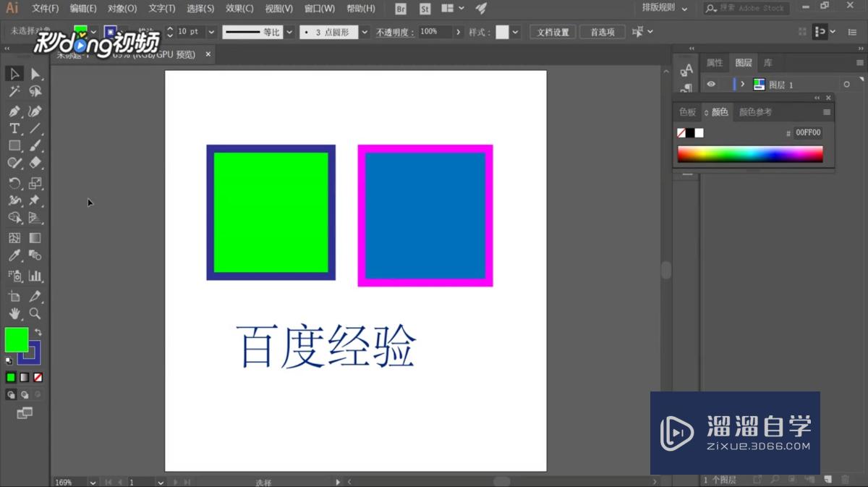Open the Graph tool
Viewport: 868px width, 487px height.
35,276
